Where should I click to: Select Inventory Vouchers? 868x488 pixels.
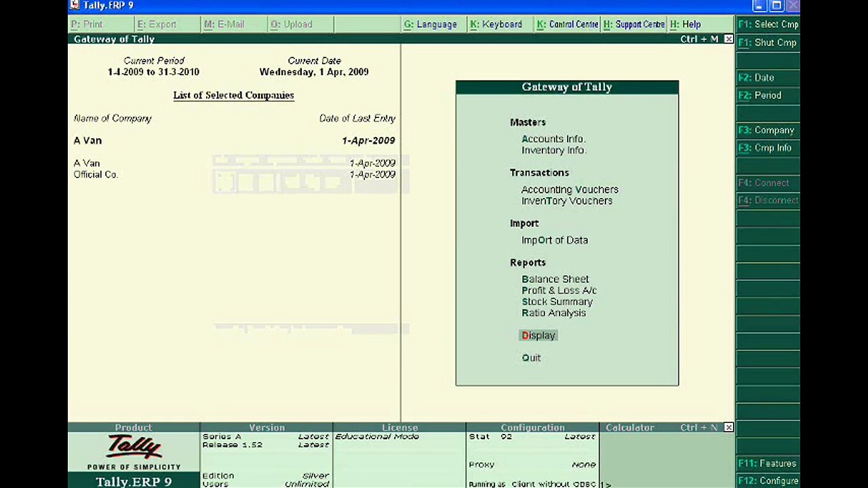(566, 201)
